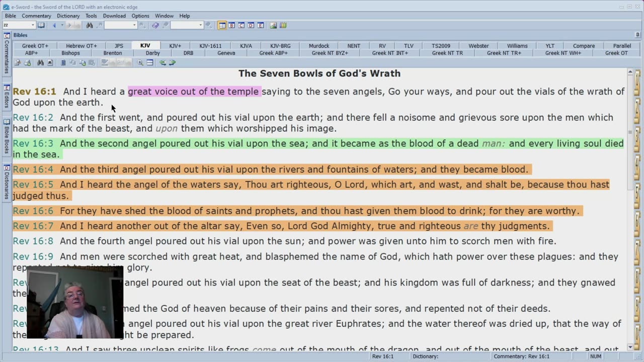This screenshot has height=362, width=644.
Task: Click the purple dictionary lookup icon
Action: pyautogui.click(x=155, y=25)
